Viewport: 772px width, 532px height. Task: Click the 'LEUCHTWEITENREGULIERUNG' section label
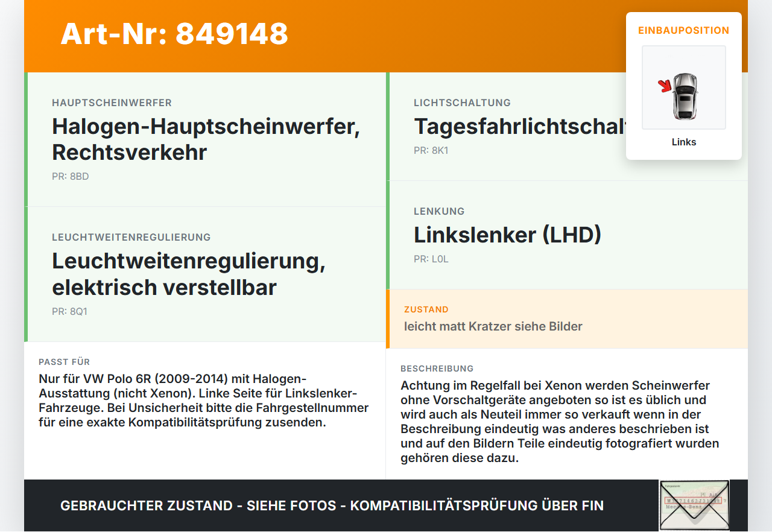(131, 238)
